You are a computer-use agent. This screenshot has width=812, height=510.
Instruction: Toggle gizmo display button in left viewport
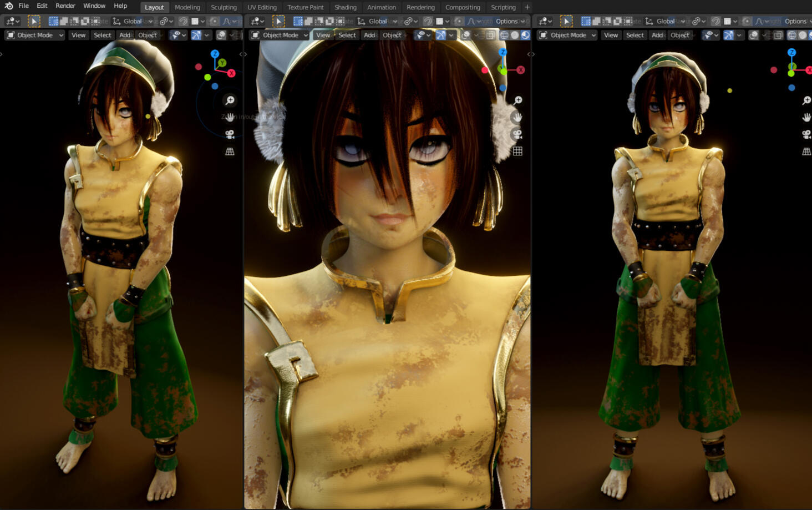click(196, 35)
